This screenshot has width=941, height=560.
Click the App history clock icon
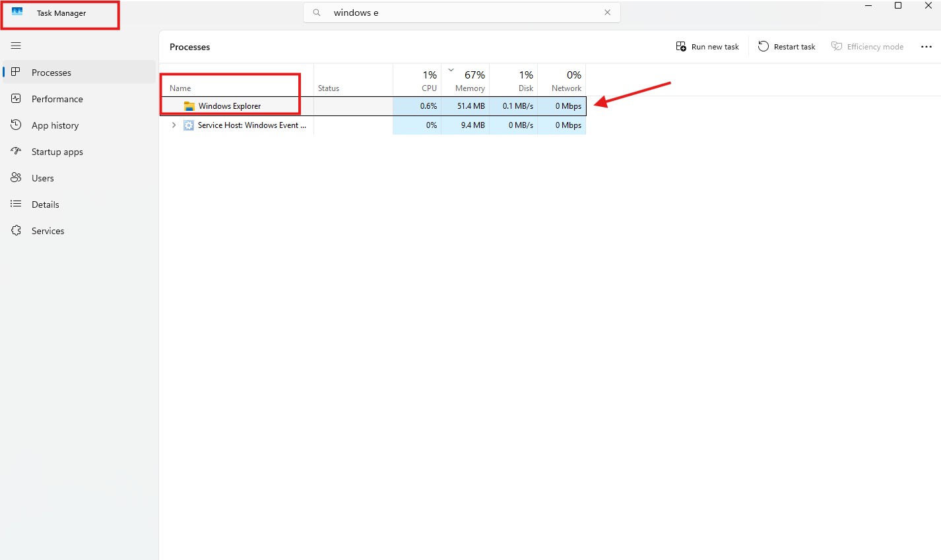pyautogui.click(x=16, y=125)
